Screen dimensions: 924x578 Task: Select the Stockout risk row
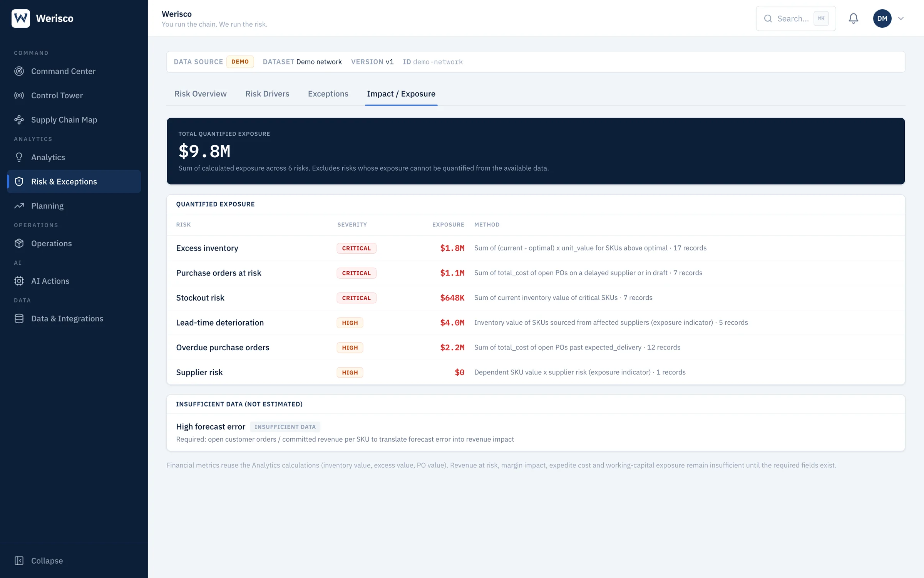tap(536, 298)
